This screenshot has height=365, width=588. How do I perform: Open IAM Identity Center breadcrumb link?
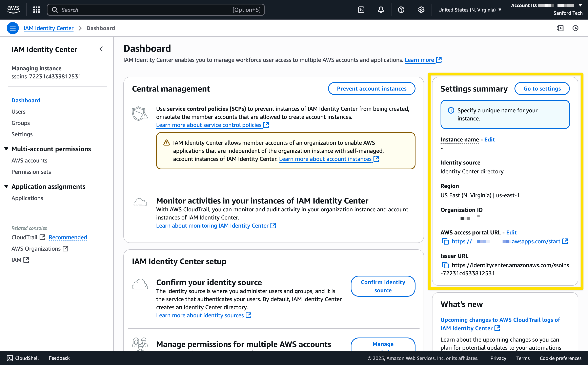(x=48, y=28)
